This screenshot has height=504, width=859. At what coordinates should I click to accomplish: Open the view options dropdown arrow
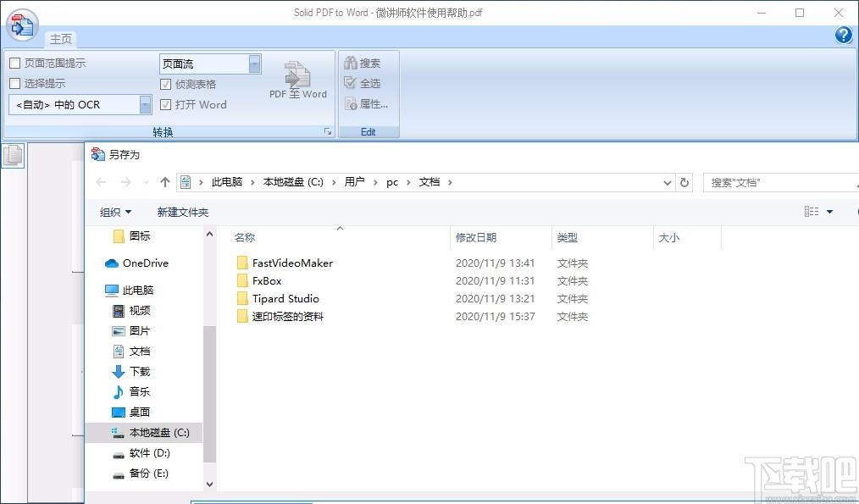click(x=829, y=212)
